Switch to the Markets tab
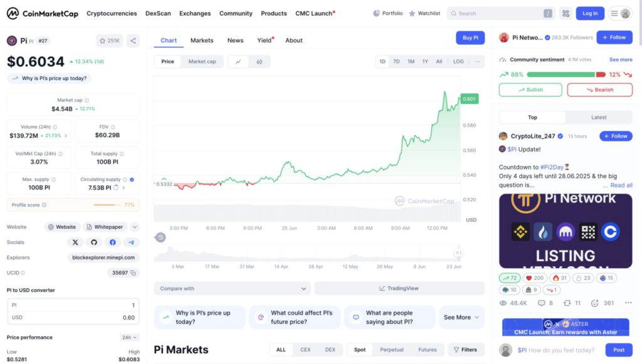This screenshot has height=364, width=642. pos(202,40)
